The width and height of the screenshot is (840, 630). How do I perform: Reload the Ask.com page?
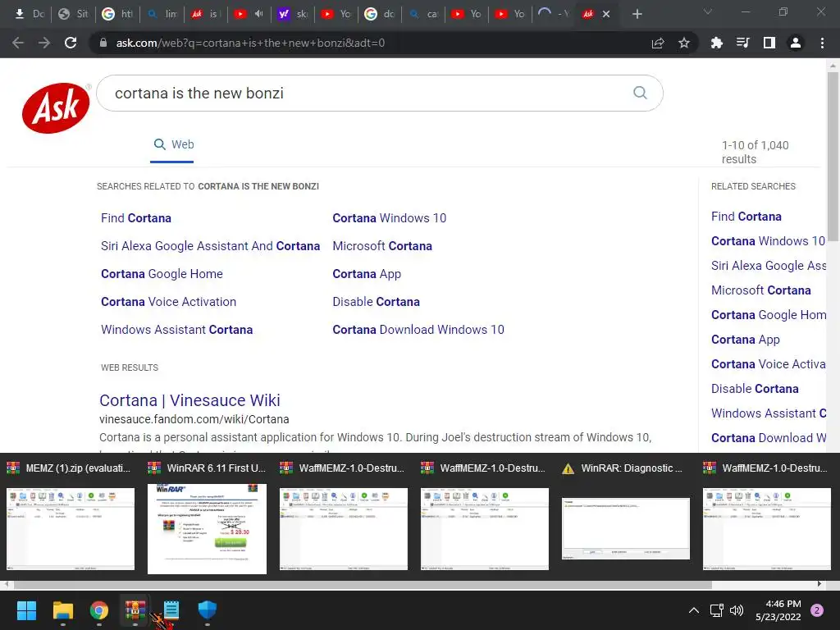click(x=71, y=43)
